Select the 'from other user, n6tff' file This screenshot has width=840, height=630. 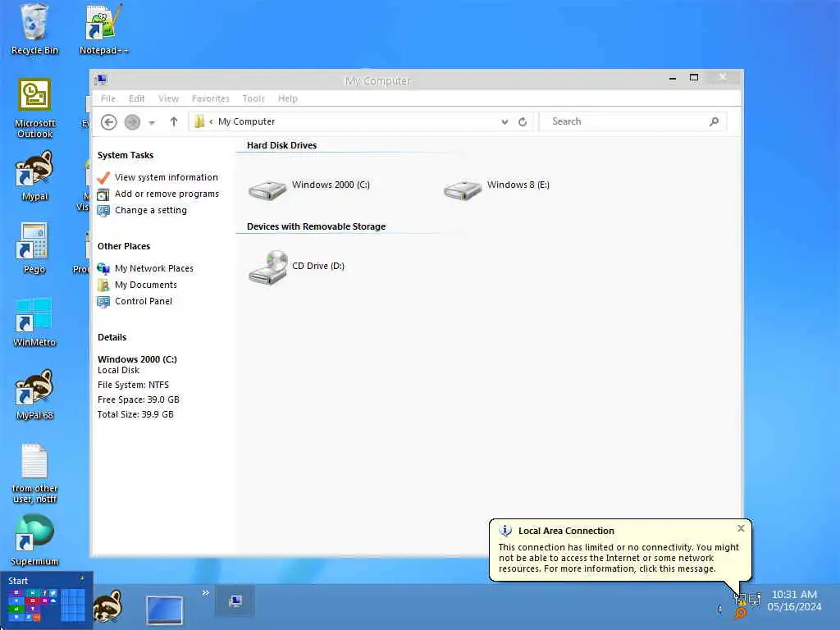pos(34,473)
